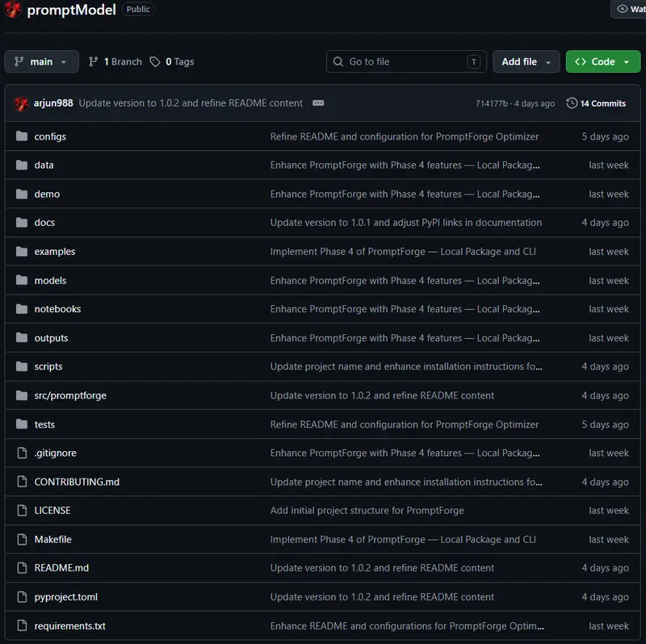Click docs commit message about PyPI links
The image size is (646, 644).
(406, 223)
